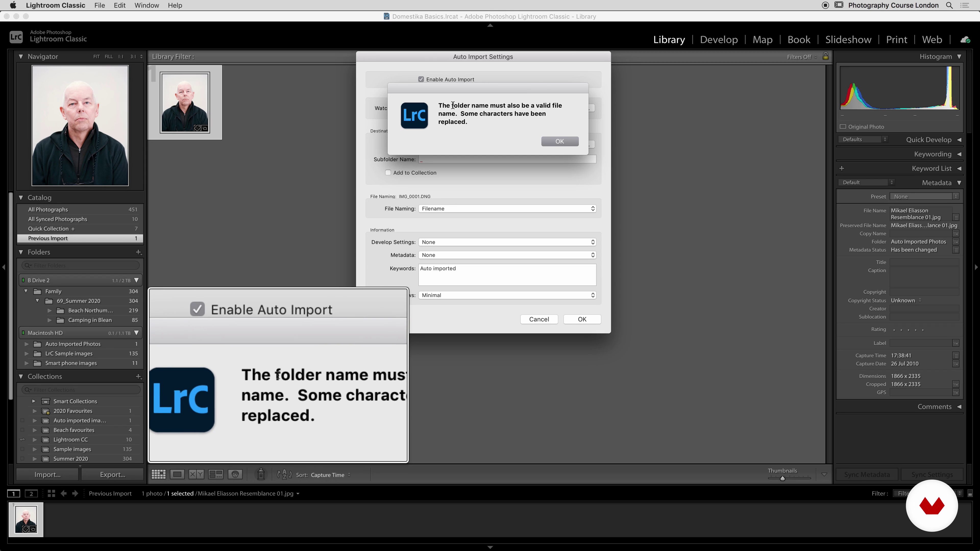Click the Capture Time edit icon
Viewport: 980px width, 551px height.
coord(956,356)
